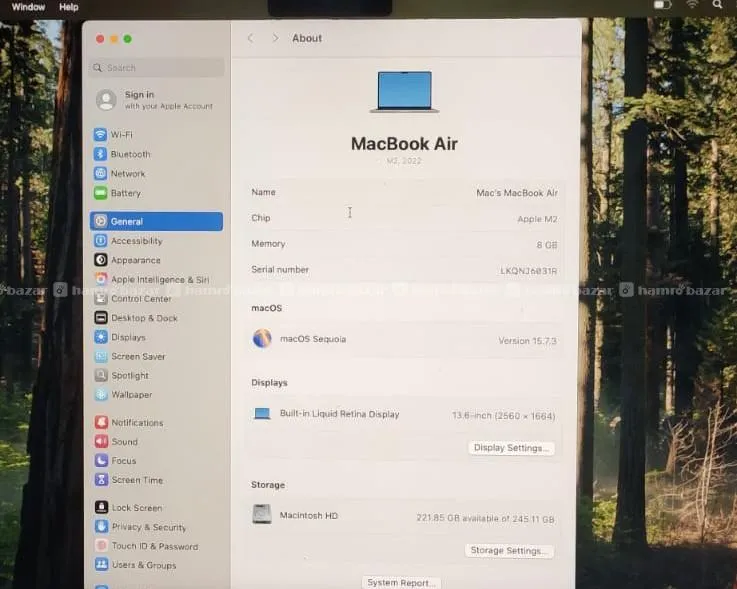Open Bluetooth icon in sidebar
Screen dimensions: 737x589
coord(100,154)
